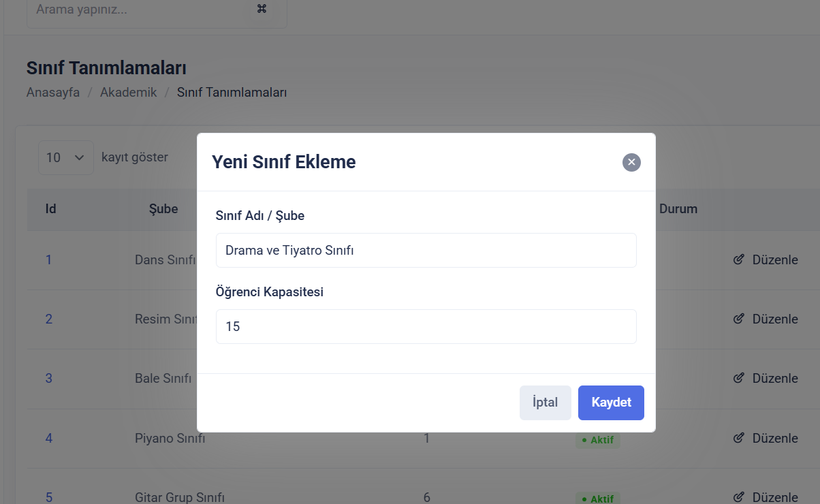The width and height of the screenshot is (820, 504).
Task: Click the keyboard shortcut icon in search
Action: pos(262,10)
